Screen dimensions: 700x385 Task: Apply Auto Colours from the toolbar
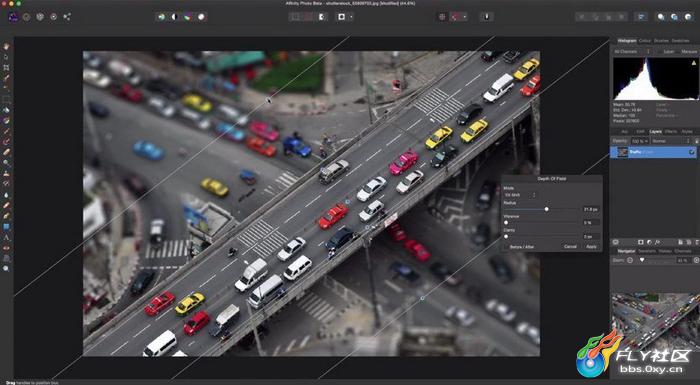(x=188, y=17)
